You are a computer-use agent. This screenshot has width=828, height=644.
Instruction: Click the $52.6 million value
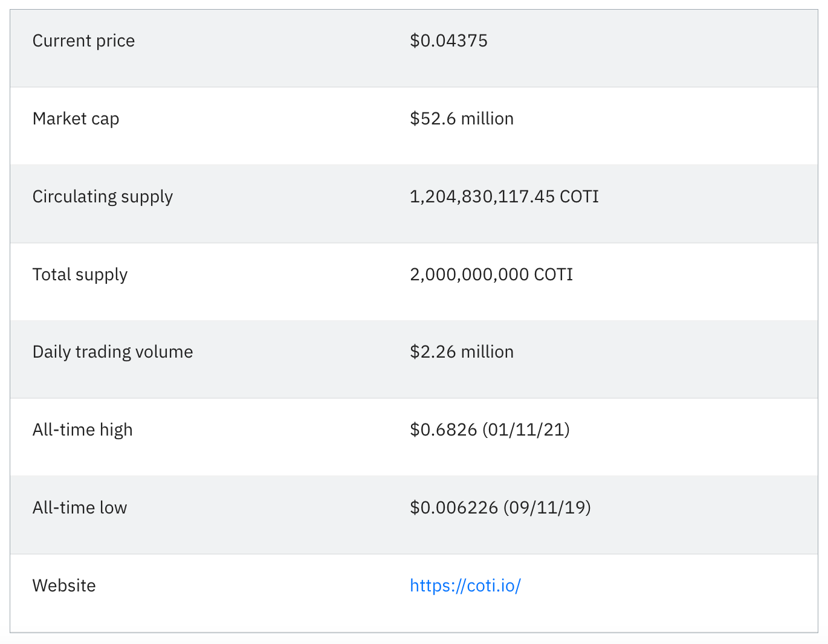(x=462, y=118)
